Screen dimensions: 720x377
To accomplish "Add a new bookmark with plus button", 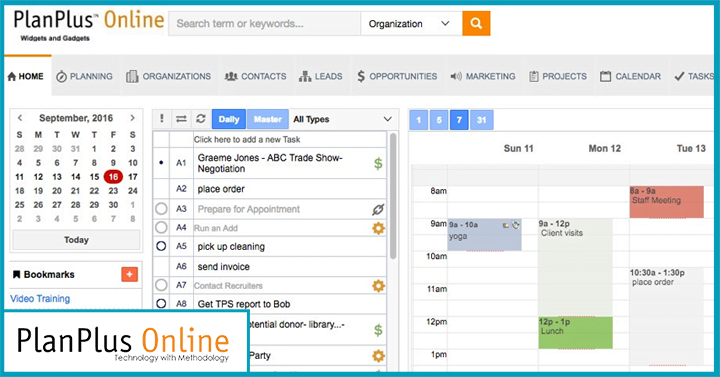I will pos(129,275).
